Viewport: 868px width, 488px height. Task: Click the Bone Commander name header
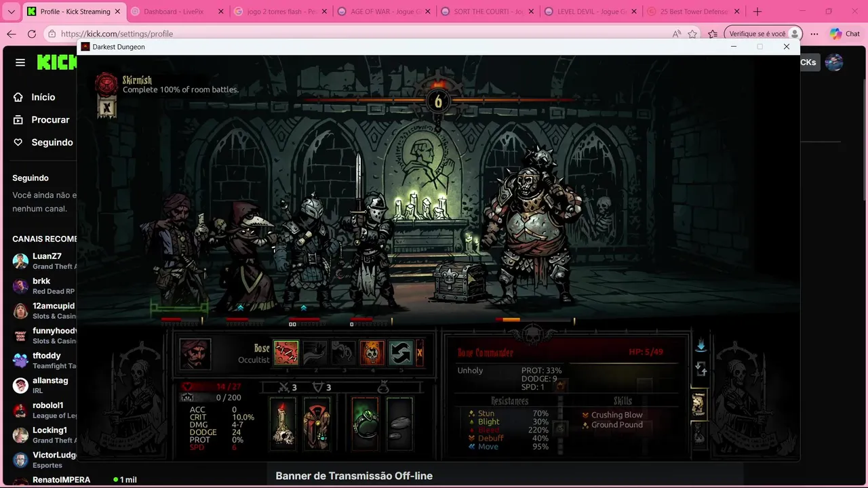[486, 352]
